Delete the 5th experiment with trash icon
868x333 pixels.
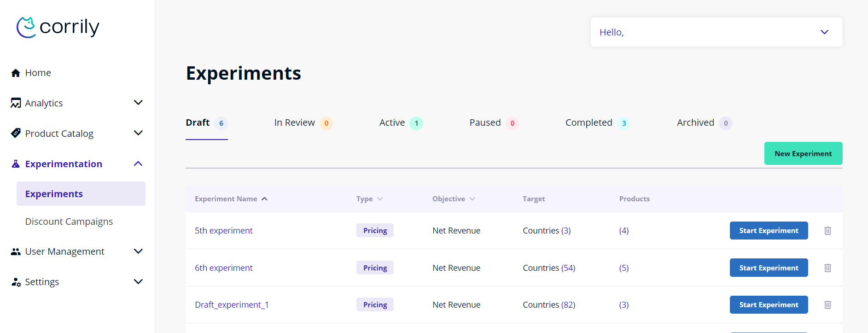[827, 231]
